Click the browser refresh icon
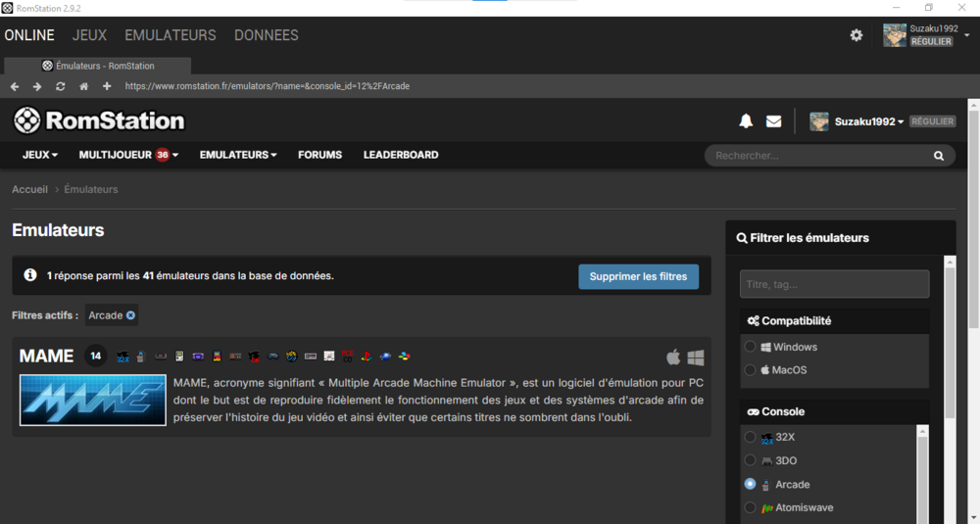980x524 pixels. pos(60,86)
